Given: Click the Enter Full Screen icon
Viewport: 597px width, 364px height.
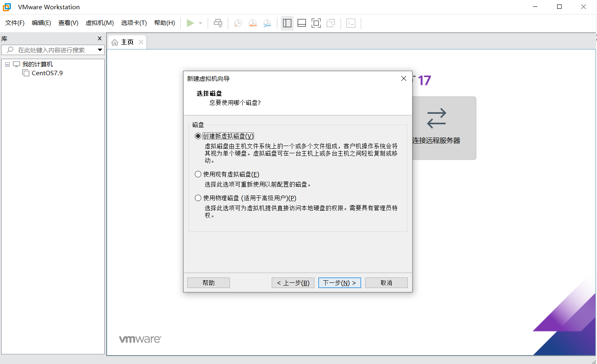Looking at the screenshot, I should click(x=316, y=23).
